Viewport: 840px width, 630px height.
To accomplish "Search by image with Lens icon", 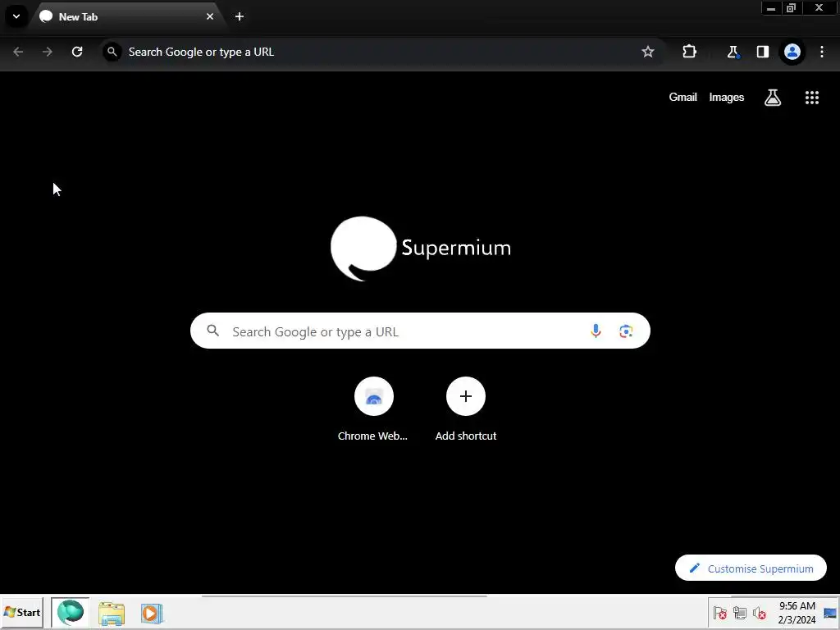I will [x=626, y=331].
